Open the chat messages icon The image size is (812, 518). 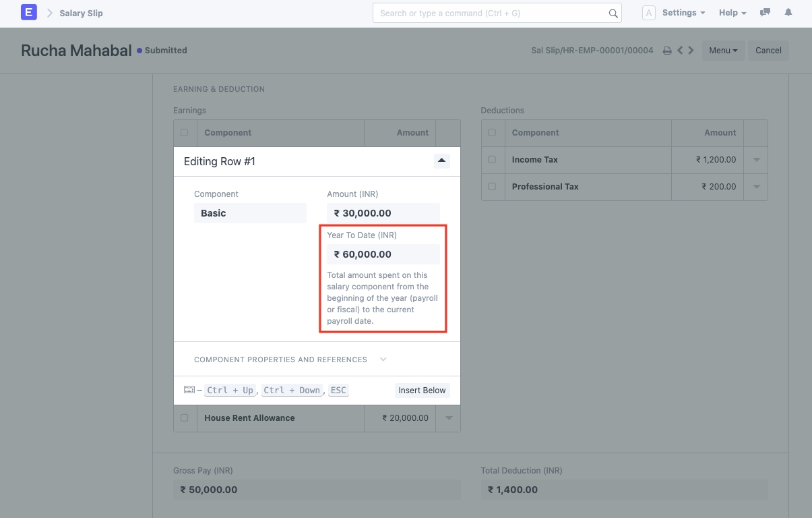pyautogui.click(x=765, y=13)
